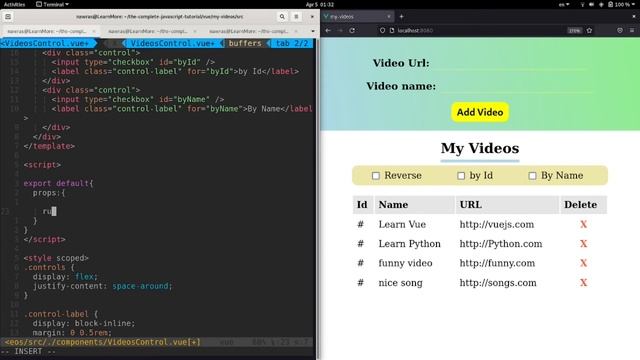Open the terminal tab list dropdown arrow
Screen dimensions: 640x360
point(313,31)
